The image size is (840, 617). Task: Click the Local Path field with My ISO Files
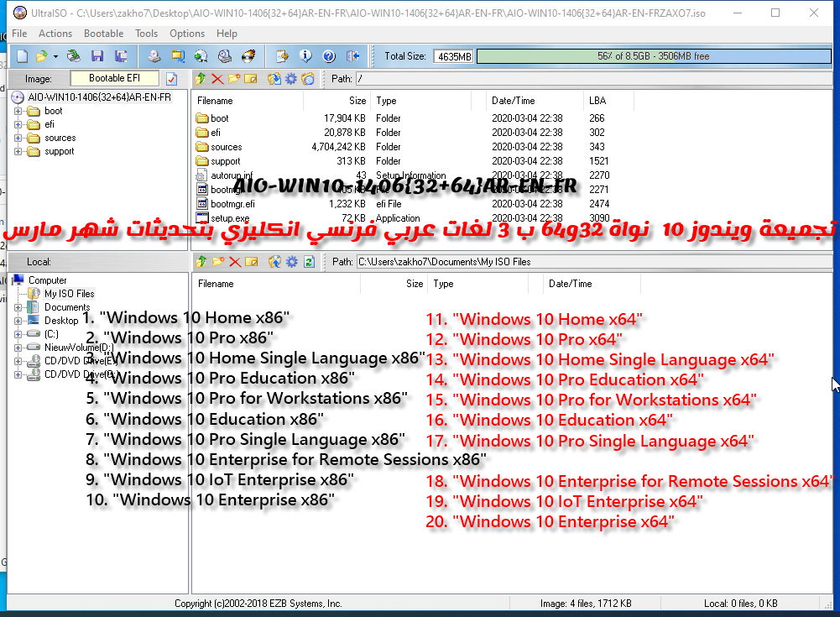point(595,262)
